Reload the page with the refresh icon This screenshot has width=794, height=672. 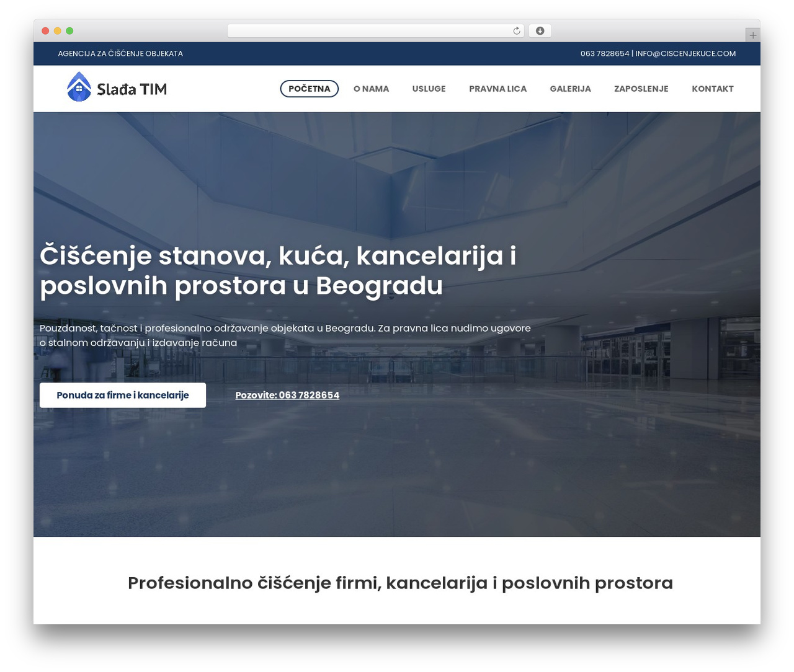[517, 31]
